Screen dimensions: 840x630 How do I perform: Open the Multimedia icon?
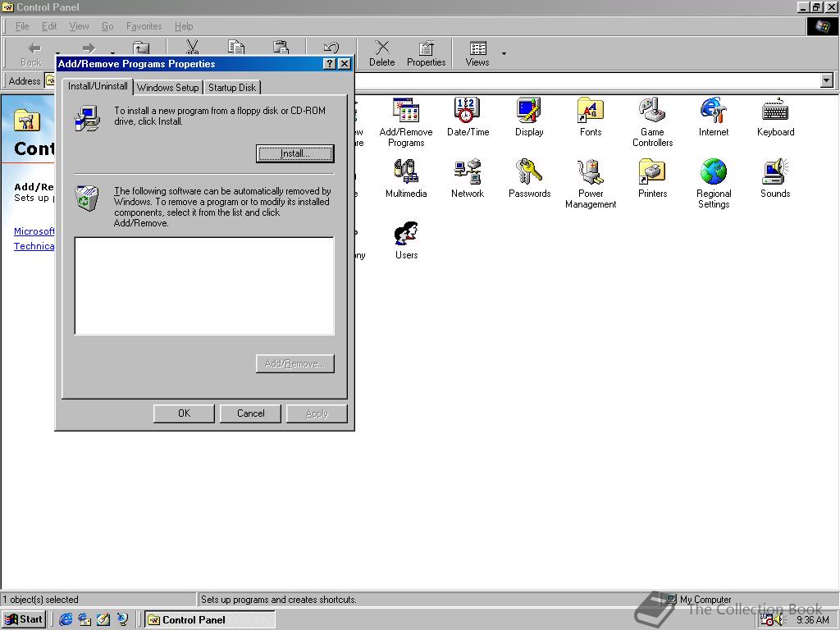406,178
